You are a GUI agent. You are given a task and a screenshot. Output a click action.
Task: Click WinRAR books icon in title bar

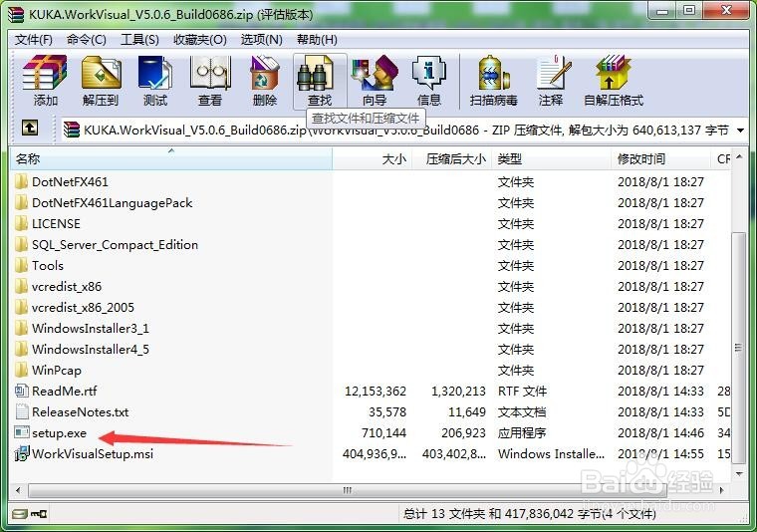[x=16, y=15]
